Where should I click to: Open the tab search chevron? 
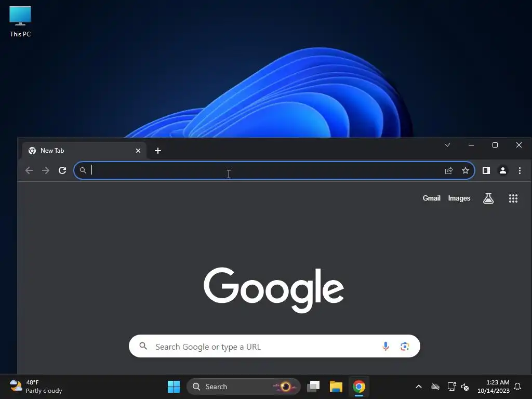click(447, 145)
